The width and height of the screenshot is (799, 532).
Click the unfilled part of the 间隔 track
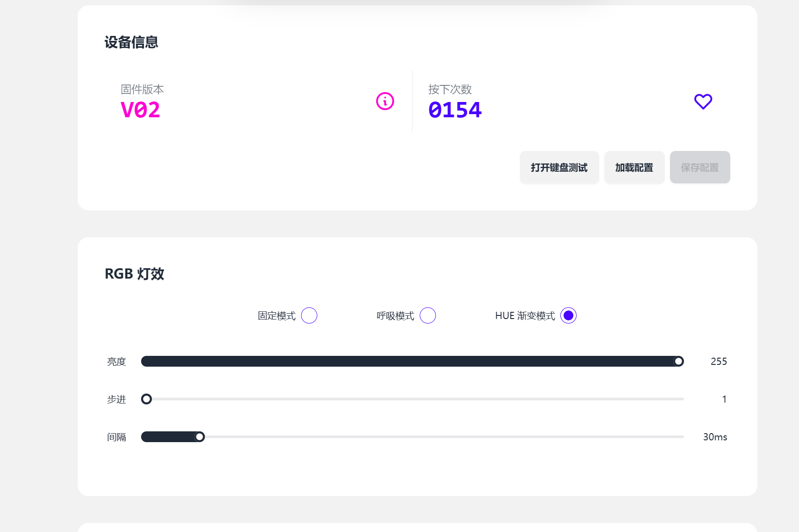tap(444, 437)
